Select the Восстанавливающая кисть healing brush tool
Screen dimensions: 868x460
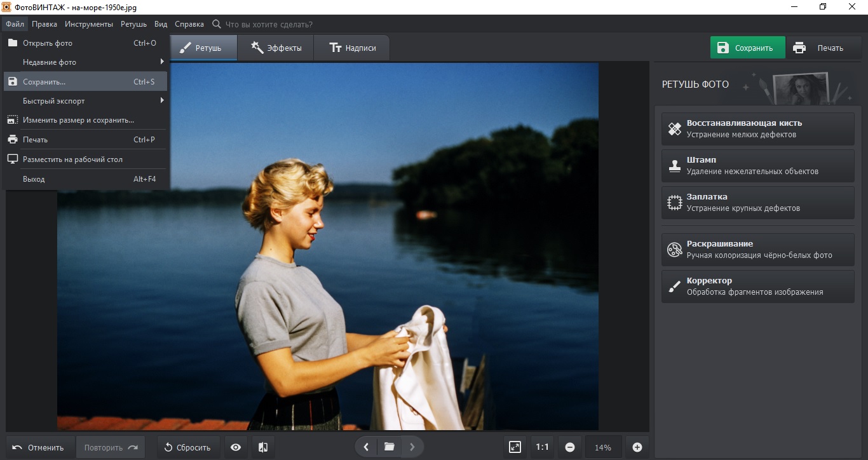pos(757,129)
